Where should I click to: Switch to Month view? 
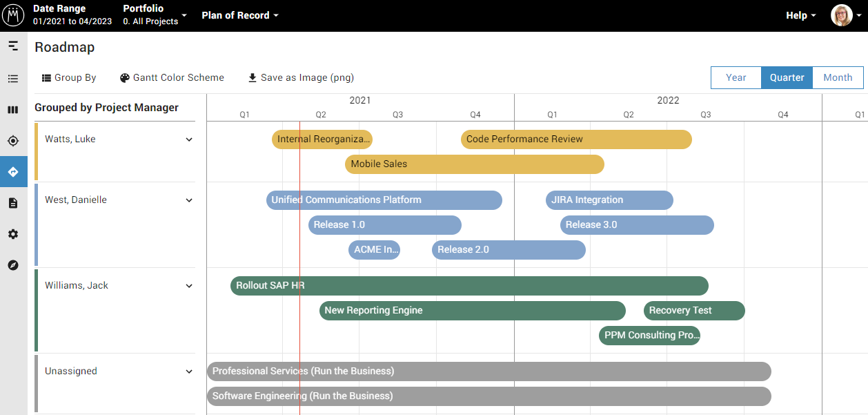tap(838, 77)
